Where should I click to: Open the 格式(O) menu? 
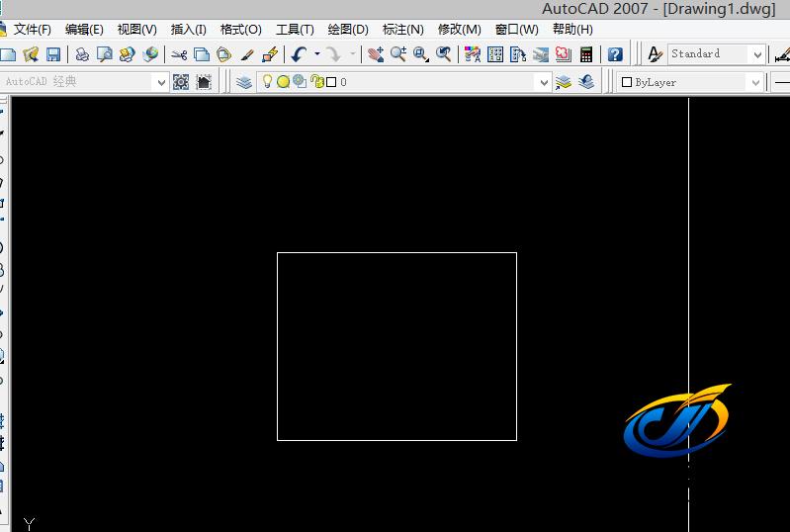tap(241, 30)
